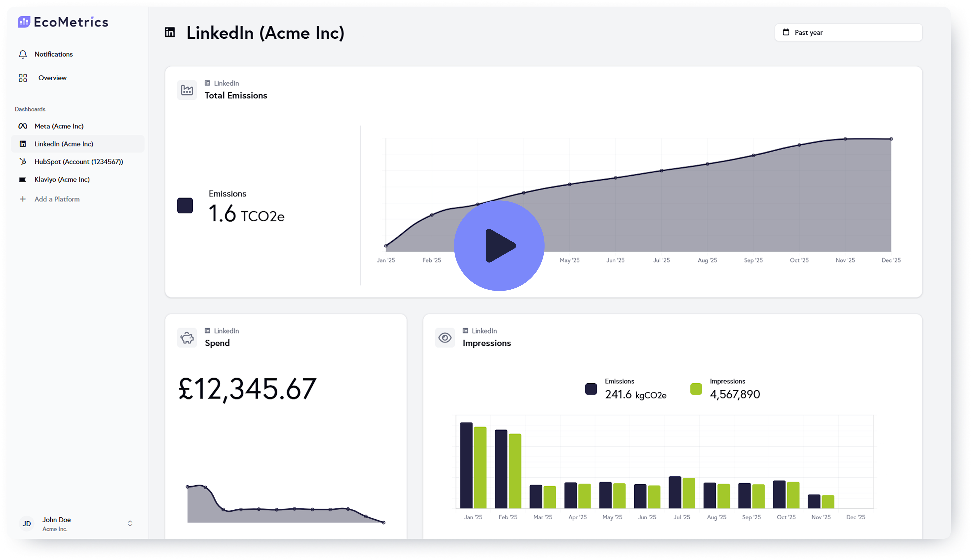Go to LinkedIn (Acme Inc) sidebar item
Image resolution: width=972 pixels, height=560 pixels.
[x=64, y=144]
